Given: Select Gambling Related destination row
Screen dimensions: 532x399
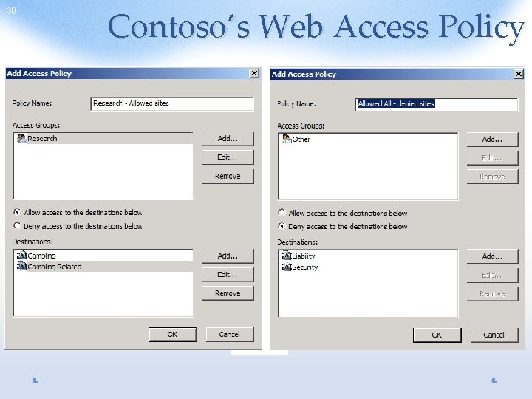Looking at the screenshot, I should [x=103, y=267].
